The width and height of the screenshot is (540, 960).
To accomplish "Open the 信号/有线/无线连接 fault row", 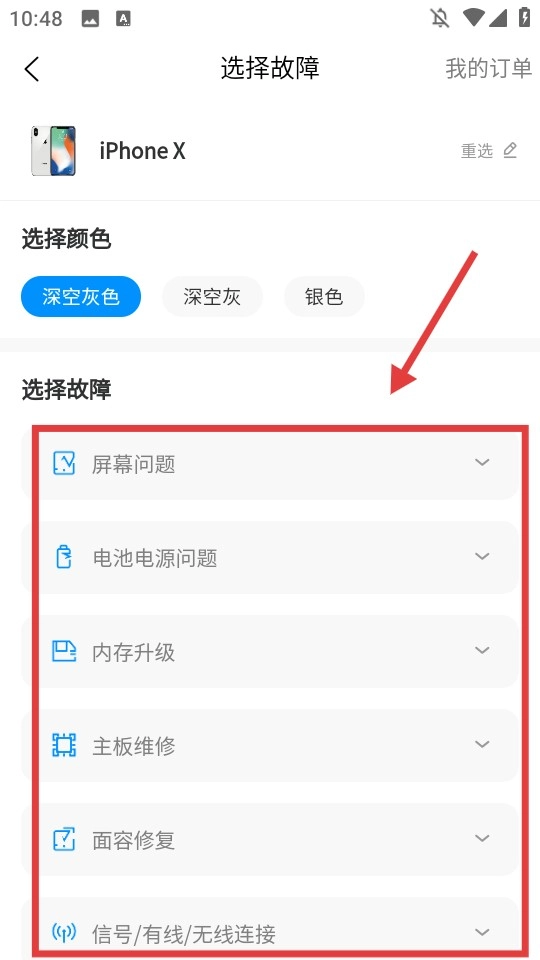I will tap(270, 928).
